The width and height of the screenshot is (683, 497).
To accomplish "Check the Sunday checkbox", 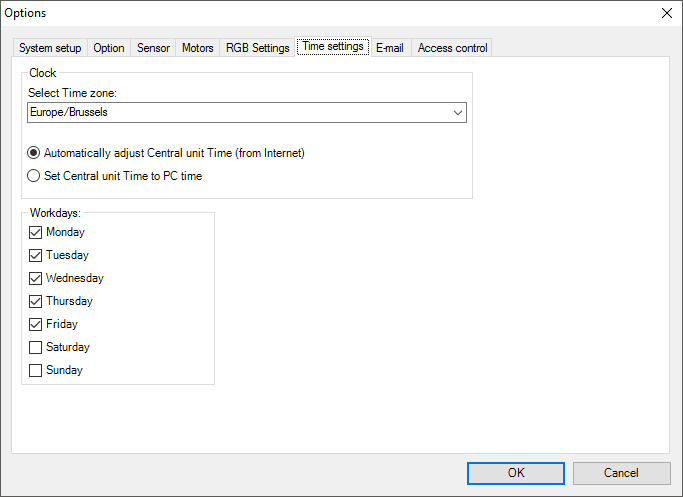I will (x=36, y=371).
